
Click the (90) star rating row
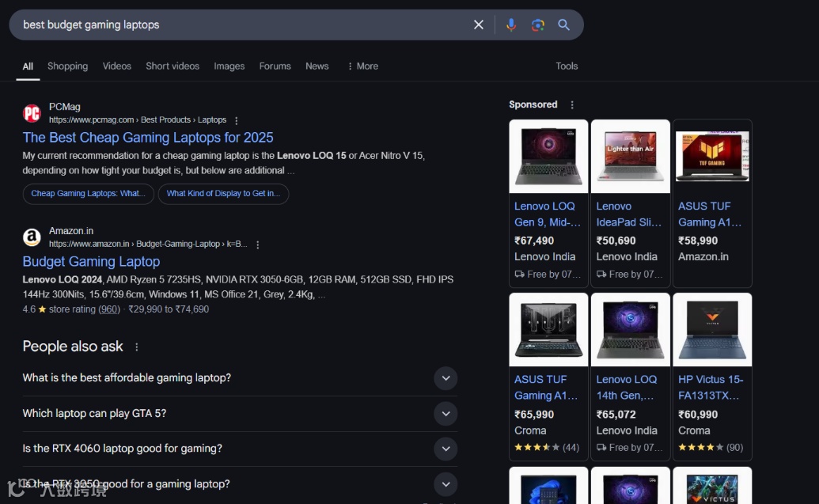click(x=711, y=448)
